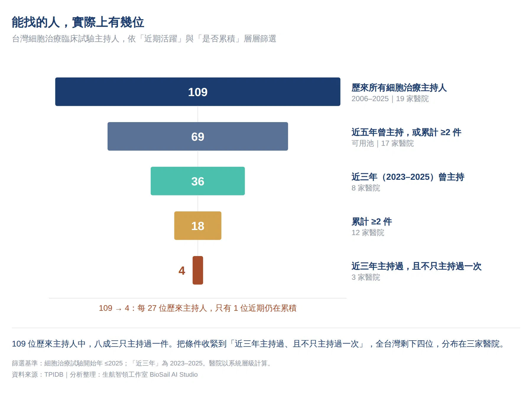The image size is (532, 395).
Task: Click the label 近三年主持過，且不只主持過一次
Action: (416, 266)
